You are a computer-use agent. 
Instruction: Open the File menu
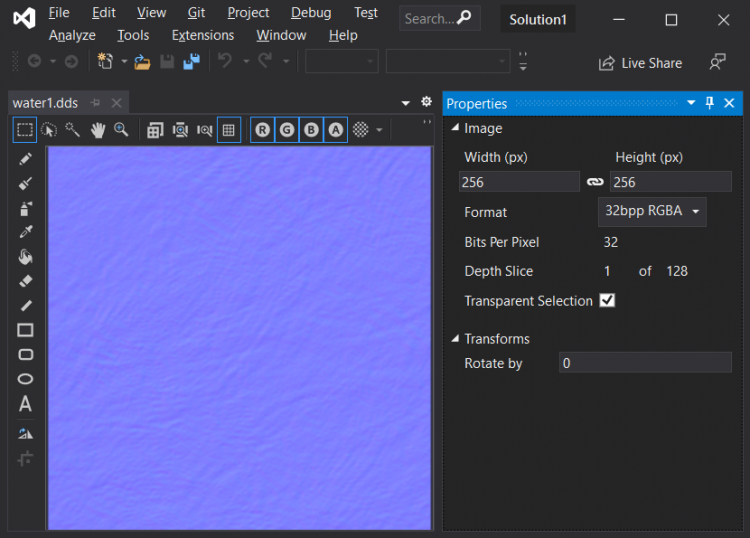click(x=59, y=13)
